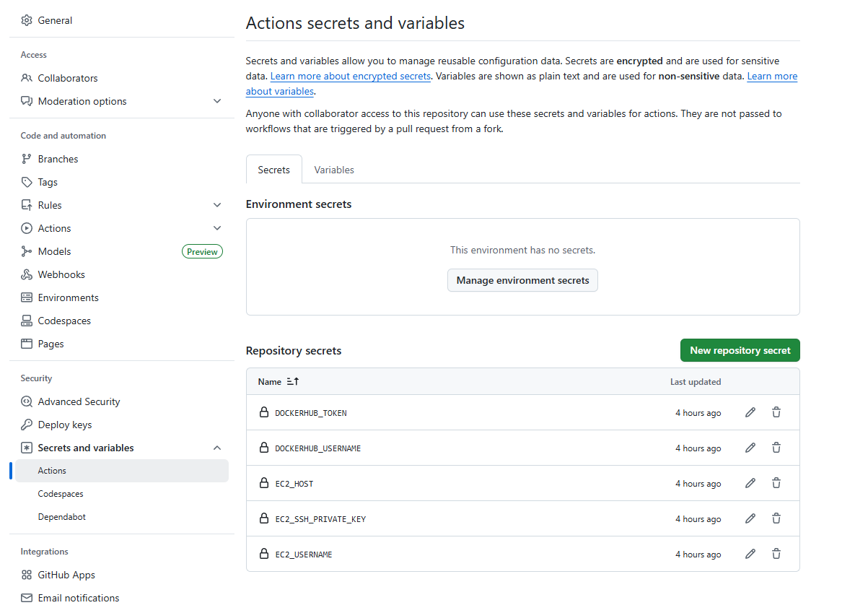Open the Manage environment secrets button
This screenshot has width=868, height=613.
522,280
